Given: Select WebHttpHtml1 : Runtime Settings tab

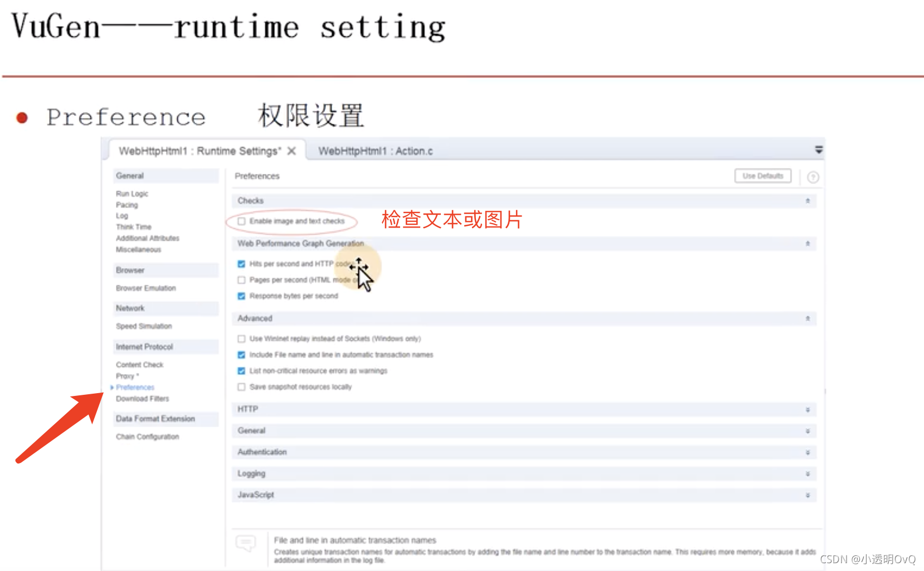Looking at the screenshot, I should pos(200,151).
